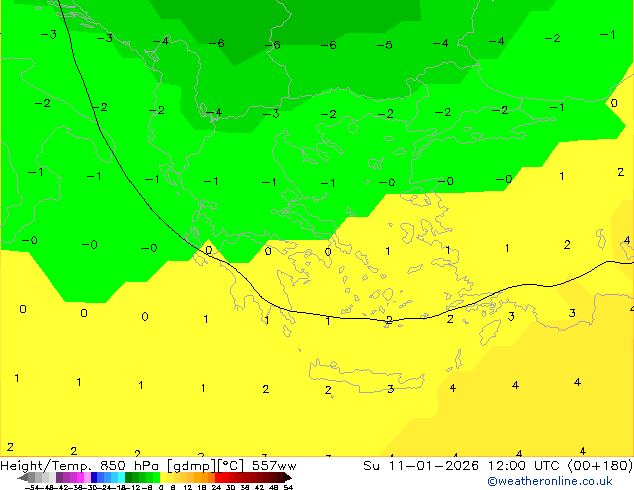This screenshot has width=634, height=490.
Task: Click the 54 label on the color scale
Action: [x=288, y=487]
